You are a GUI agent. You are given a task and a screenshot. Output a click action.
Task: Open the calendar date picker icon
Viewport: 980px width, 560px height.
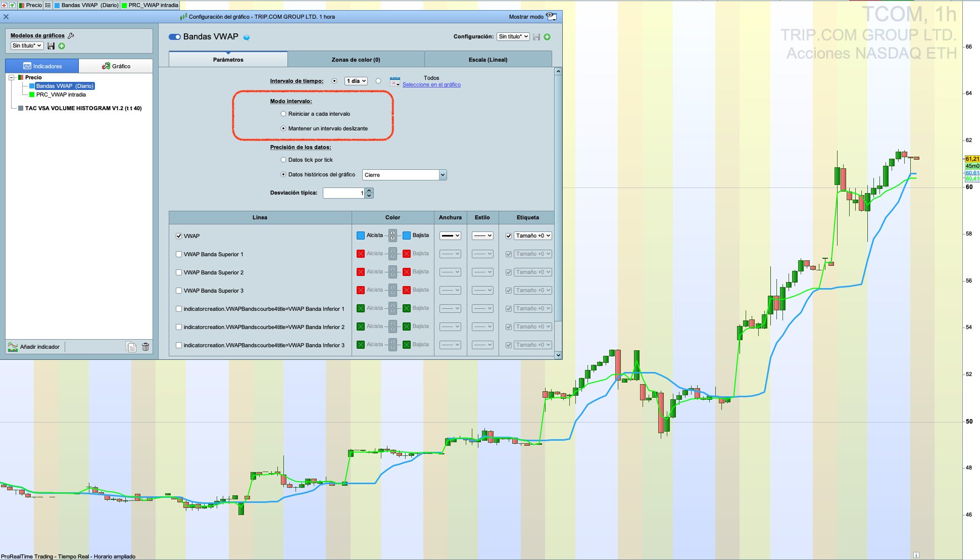pos(395,81)
